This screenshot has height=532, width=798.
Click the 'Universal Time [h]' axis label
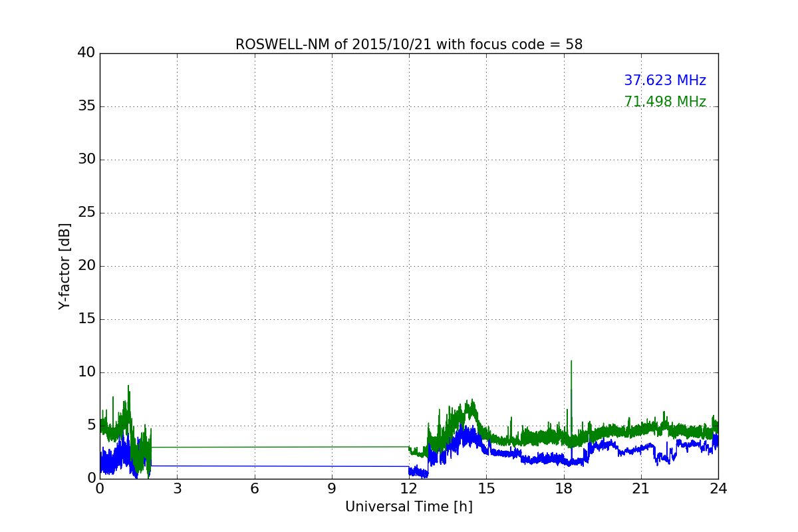click(408, 507)
